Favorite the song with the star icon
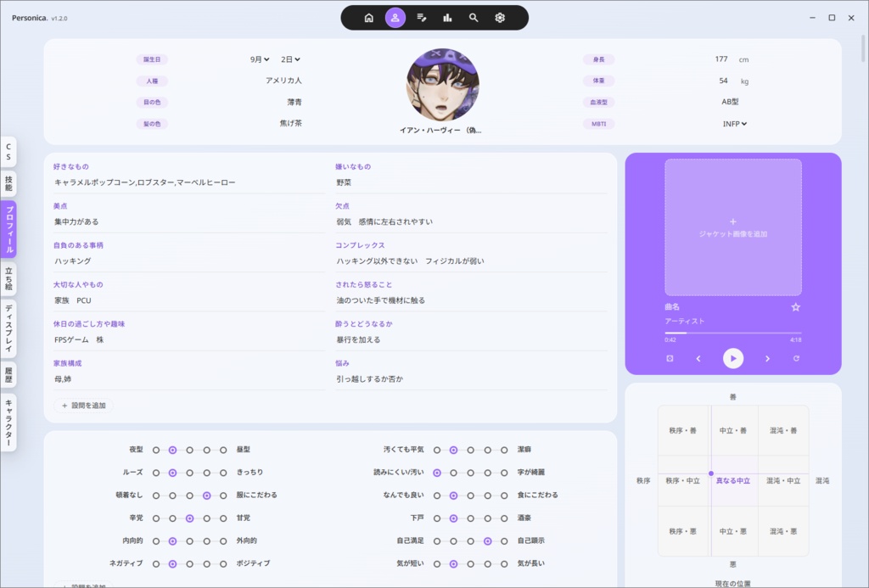 pyautogui.click(x=795, y=307)
